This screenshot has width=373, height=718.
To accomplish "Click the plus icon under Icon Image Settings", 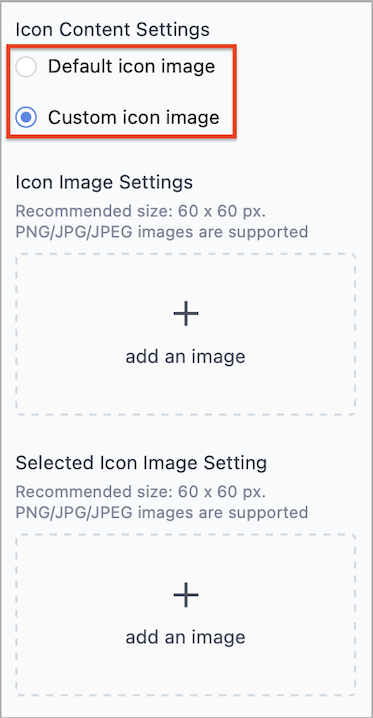I will [x=186, y=314].
